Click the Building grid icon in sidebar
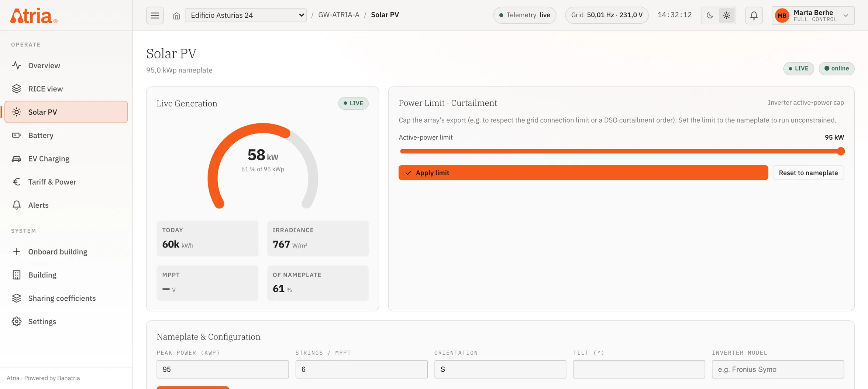868x389 pixels. coord(16,275)
